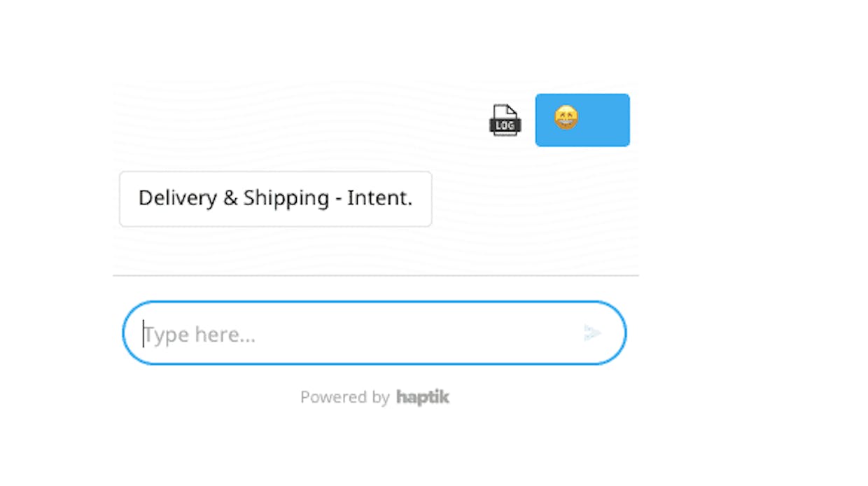View message log via LOG document icon
Image resolution: width=868 pixels, height=486 pixels.
coord(505,120)
